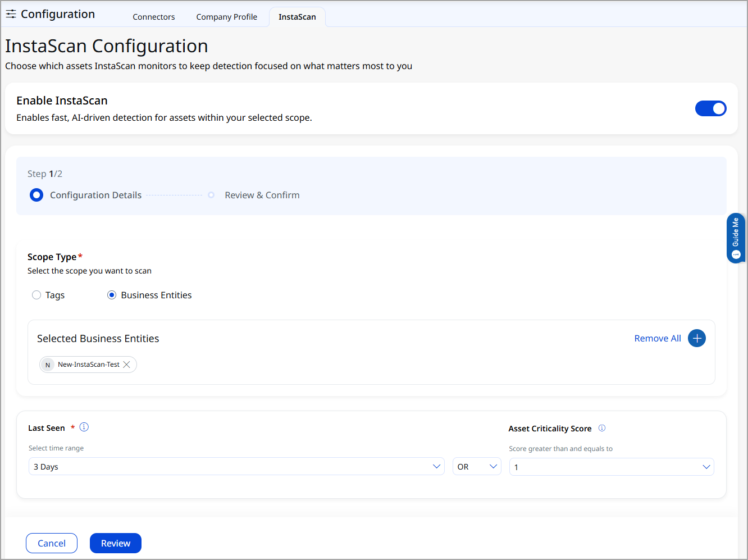Click the InstaScan Configuration heading
This screenshot has height=560, width=748.
[107, 46]
